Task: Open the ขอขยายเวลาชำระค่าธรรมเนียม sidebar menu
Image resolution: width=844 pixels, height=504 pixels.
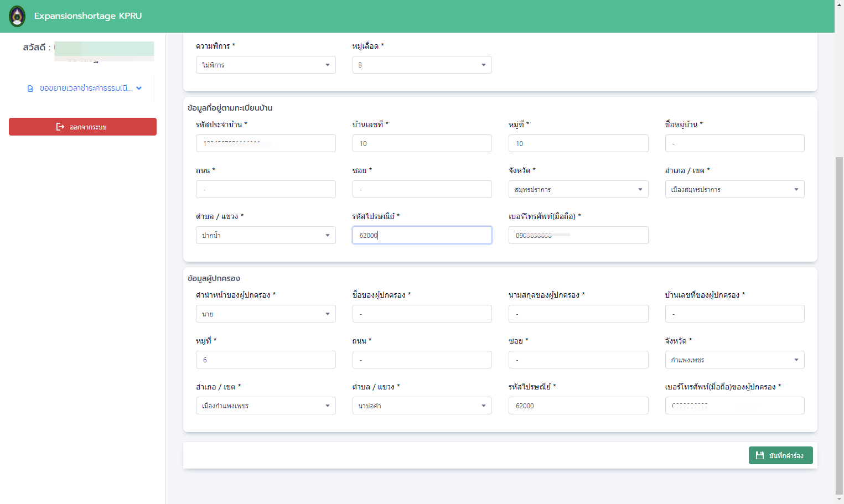Action: [x=85, y=88]
